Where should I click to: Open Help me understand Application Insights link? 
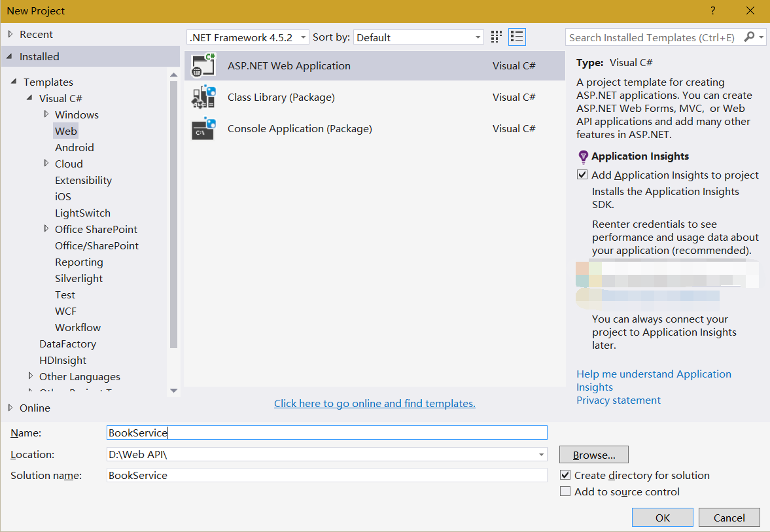(654, 380)
